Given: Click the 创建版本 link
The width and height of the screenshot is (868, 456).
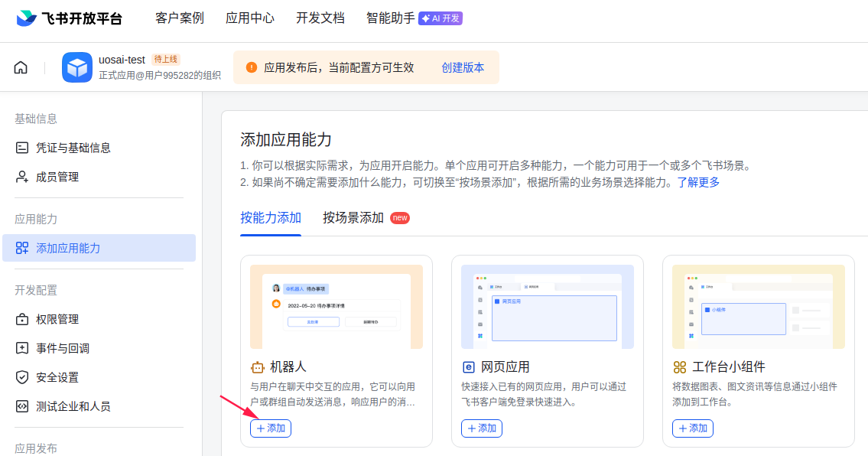Looking at the screenshot, I should click(463, 67).
